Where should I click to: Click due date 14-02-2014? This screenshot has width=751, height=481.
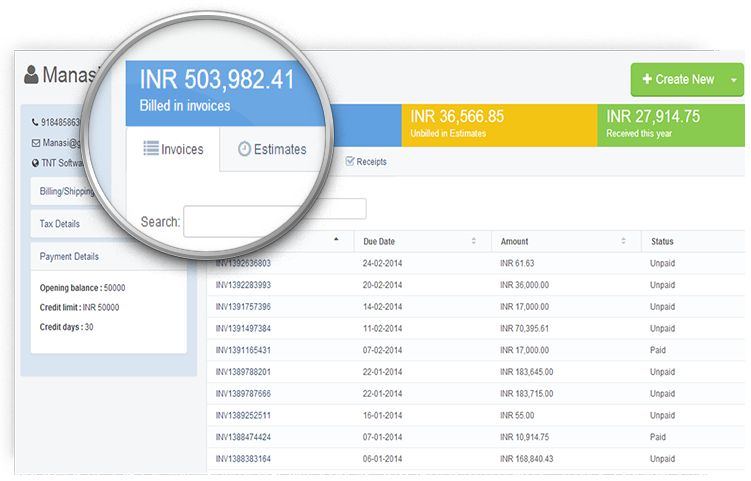coord(382,307)
